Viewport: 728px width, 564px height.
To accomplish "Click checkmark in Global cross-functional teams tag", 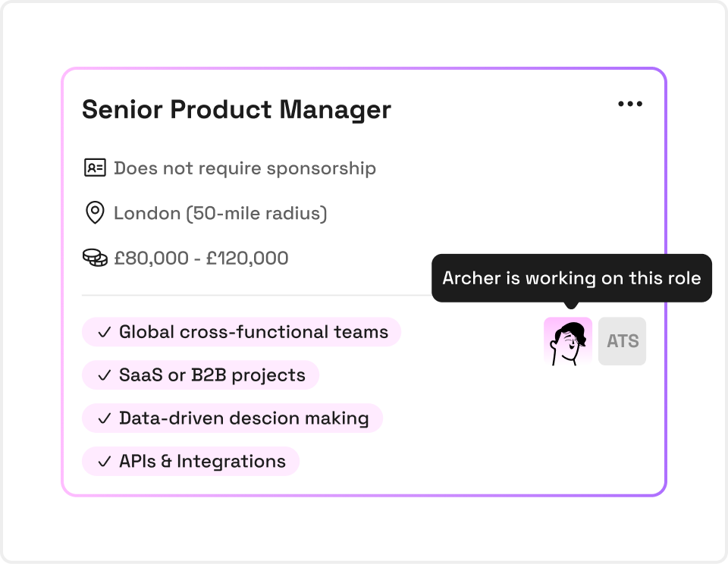I will point(105,332).
